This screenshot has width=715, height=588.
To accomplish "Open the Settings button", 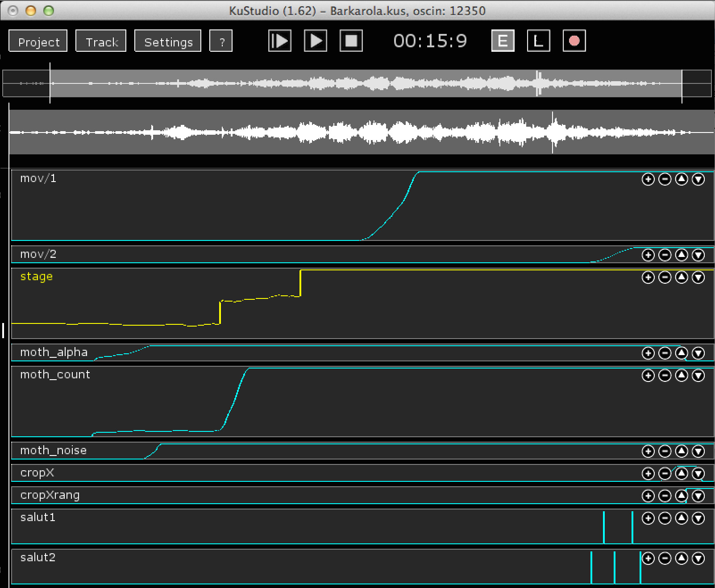I will [168, 41].
